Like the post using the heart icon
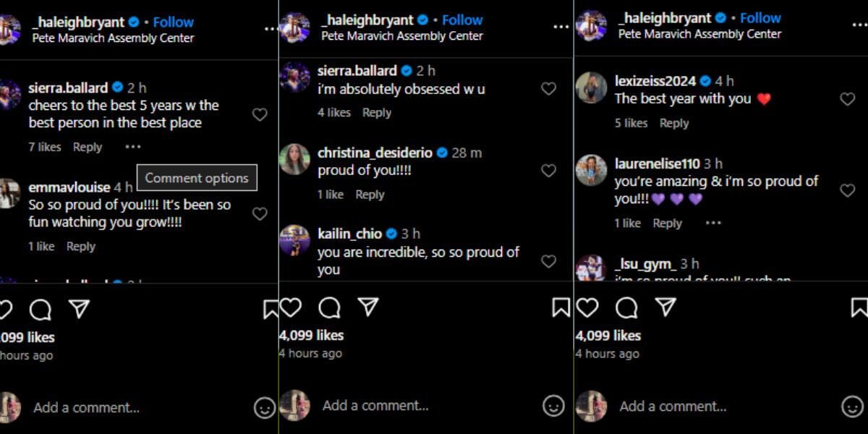This screenshot has width=868, height=434. coord(289,307)
